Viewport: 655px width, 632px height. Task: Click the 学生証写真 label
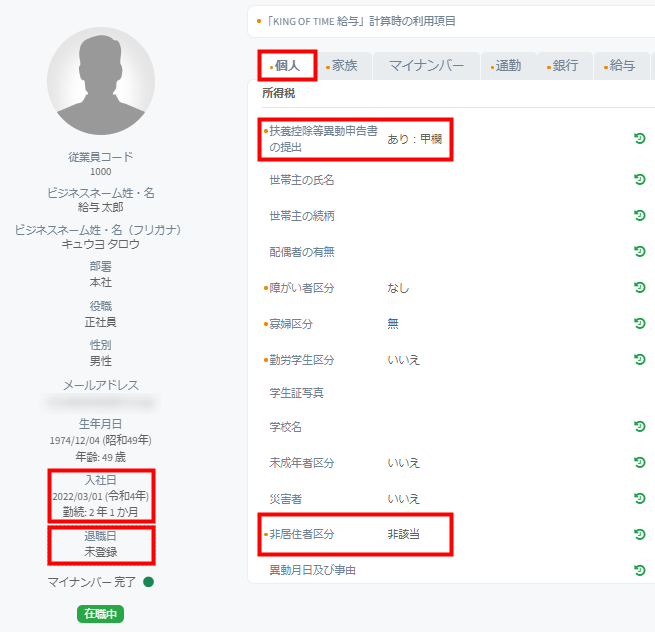296,393
